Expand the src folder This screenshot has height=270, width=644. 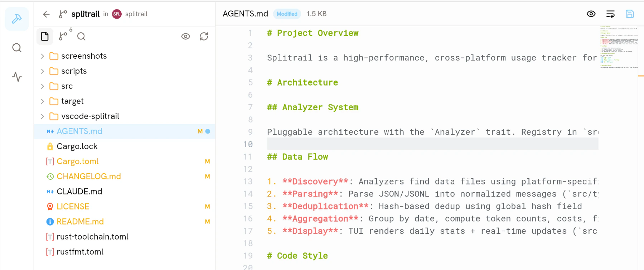pyautogui.click(x=42, y=86)
